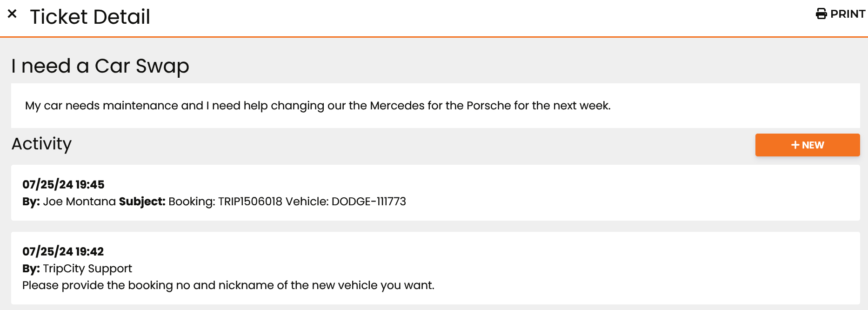Image resolution: width=868 pixels, height=310 pixels.
Task: Click booking number TRIP1506018
Action: pyautogui.click(x=250, y=202)
